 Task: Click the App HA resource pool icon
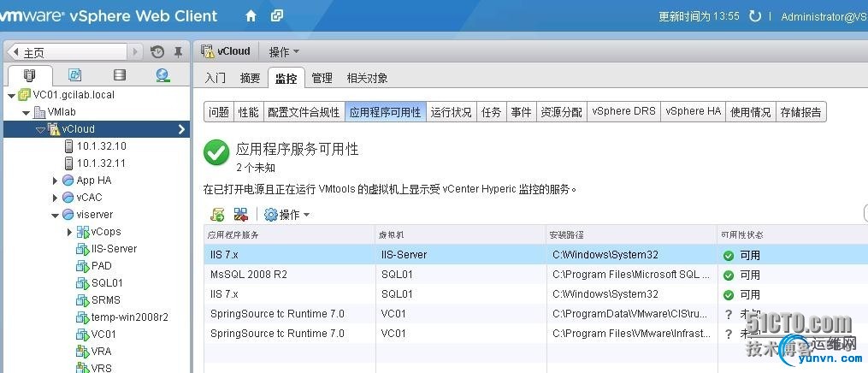tap(68, 181)
